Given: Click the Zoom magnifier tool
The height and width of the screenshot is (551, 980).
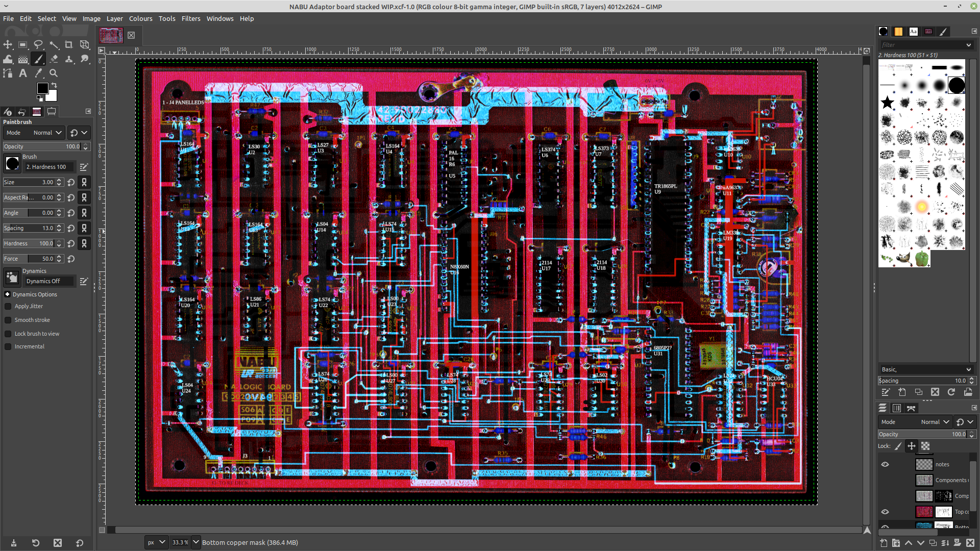Looking at the screenshot, I should click(54, 73).
